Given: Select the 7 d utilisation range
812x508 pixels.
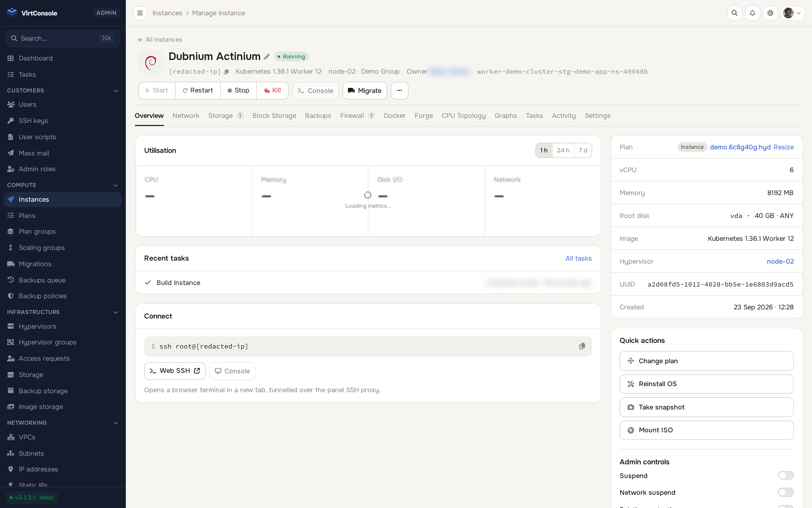Looking at the screenshot, I should click(583, 150).
